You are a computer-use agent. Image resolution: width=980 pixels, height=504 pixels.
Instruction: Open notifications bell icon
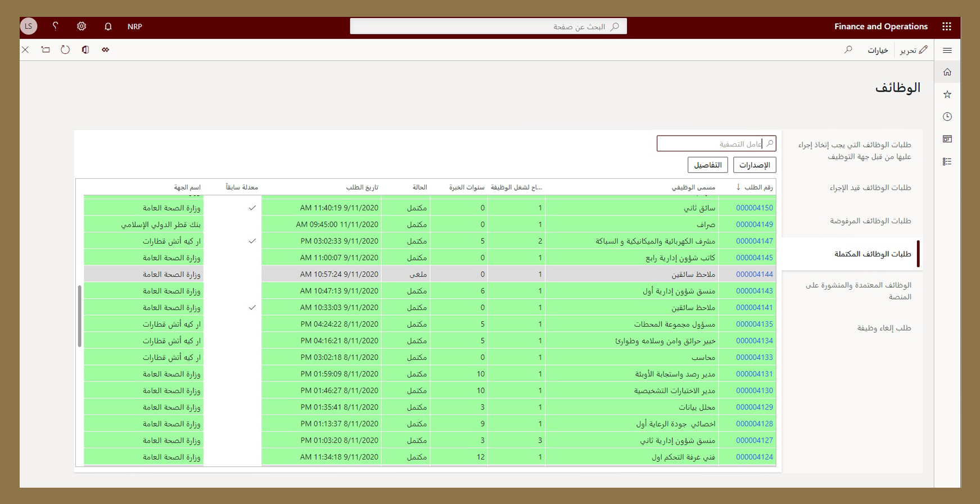click(x=108, y=26)
